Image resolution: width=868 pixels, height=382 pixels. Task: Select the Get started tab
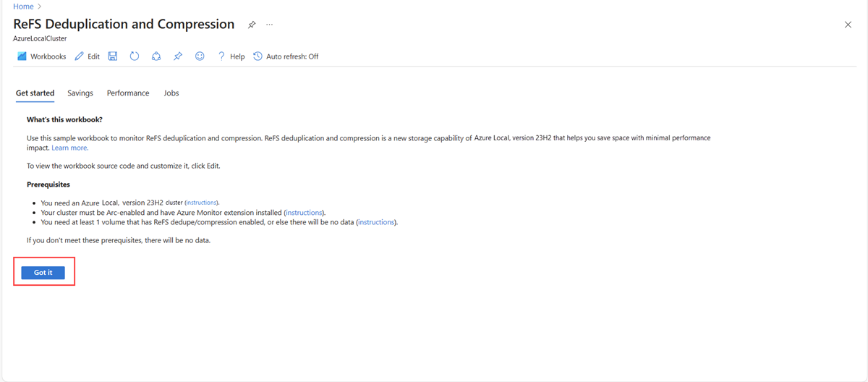click(35, 93)
